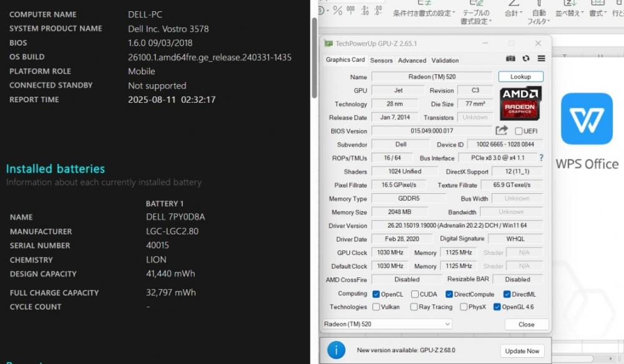Click the battery report vertical scrollbar
This screenshot has height=364, width=624.
click(314, 57)
